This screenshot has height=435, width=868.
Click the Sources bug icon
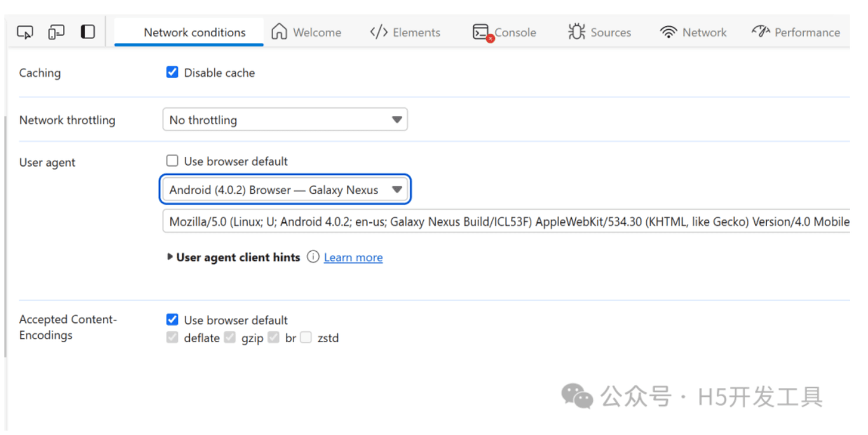576,32
